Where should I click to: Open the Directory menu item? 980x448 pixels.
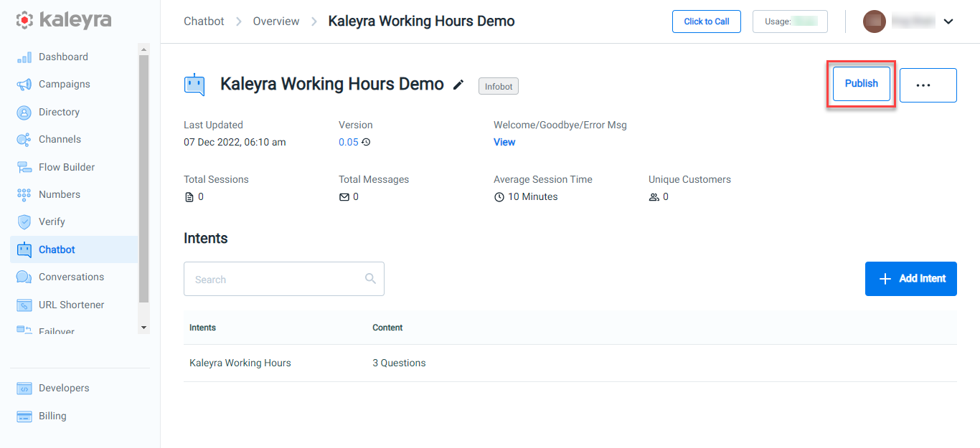(x=59, y=112)
